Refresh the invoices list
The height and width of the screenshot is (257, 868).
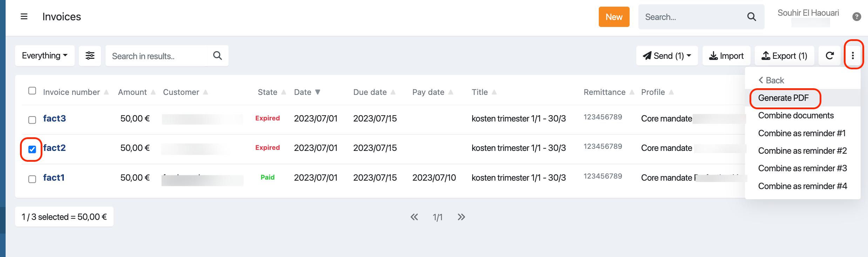tap(829, 56)
